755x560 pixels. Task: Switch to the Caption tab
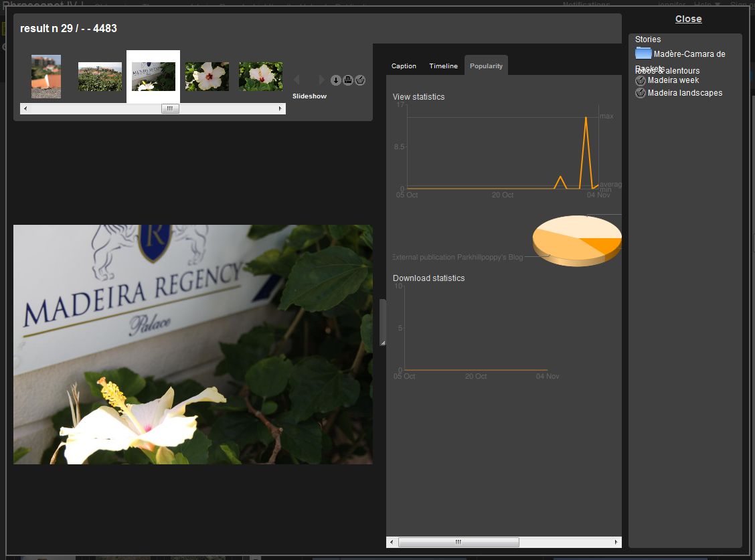(404, 66)
